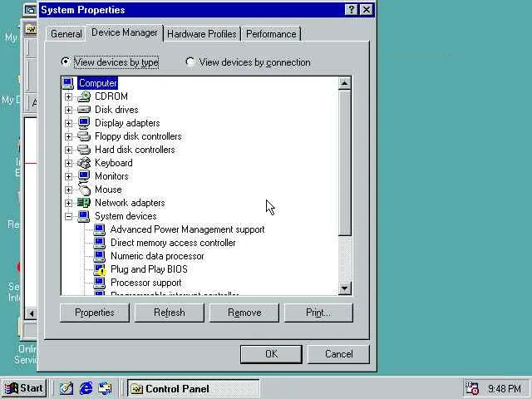532x399 pixels.
Task: Click the Numeric data processor icon
Action: [x=100, y=256]
